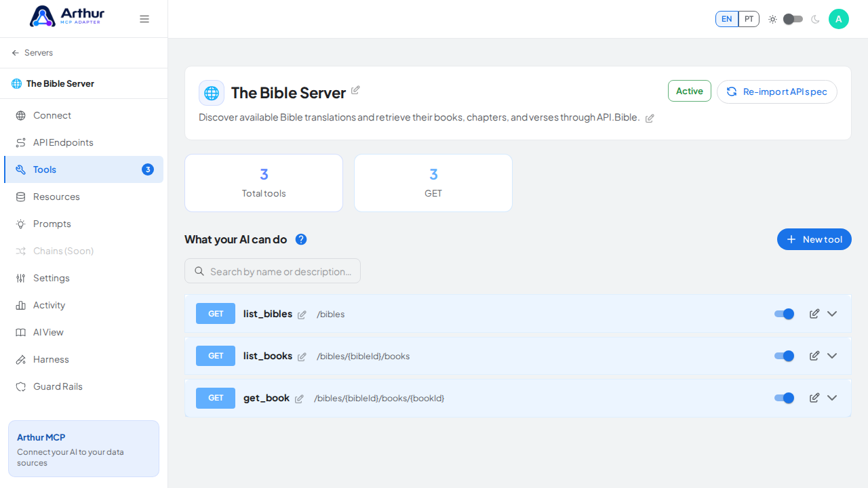The image size is (868, 488).
Task: Open the user avatar A menu
Action: (x=839, y=19)
